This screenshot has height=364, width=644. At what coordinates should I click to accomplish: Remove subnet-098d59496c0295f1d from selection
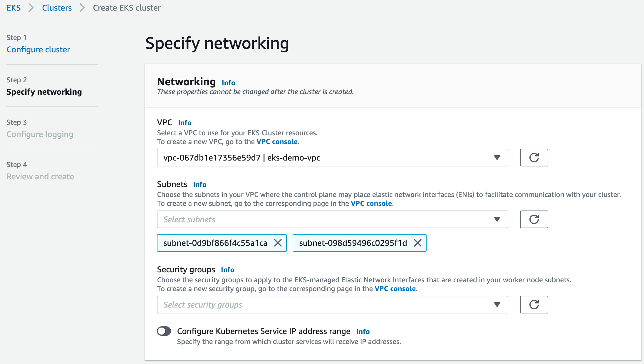pos(417,243)
